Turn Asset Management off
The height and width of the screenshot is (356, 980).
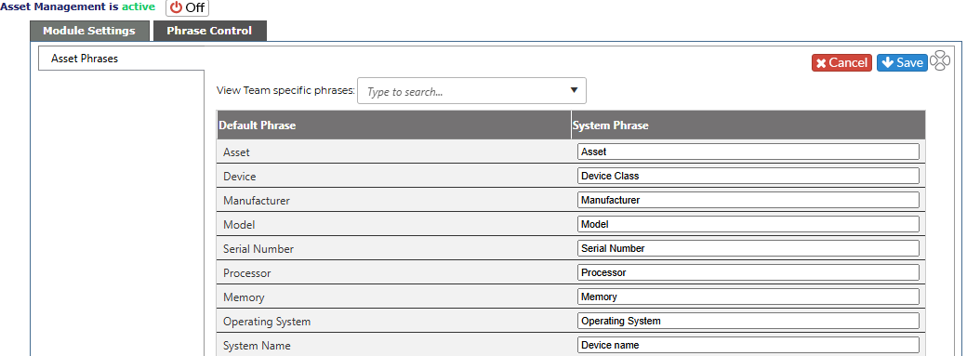point(188,8)
